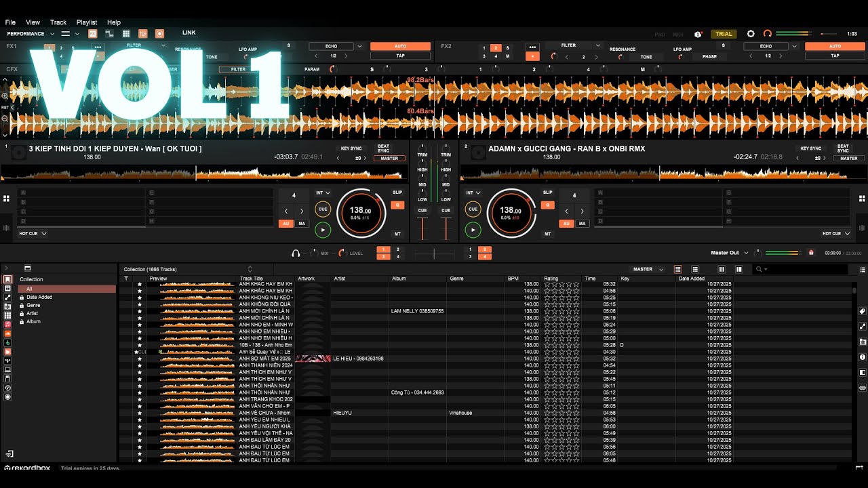
Task: Click deck 1 channel fader in mixer
Action: click(x=422, y=228)
